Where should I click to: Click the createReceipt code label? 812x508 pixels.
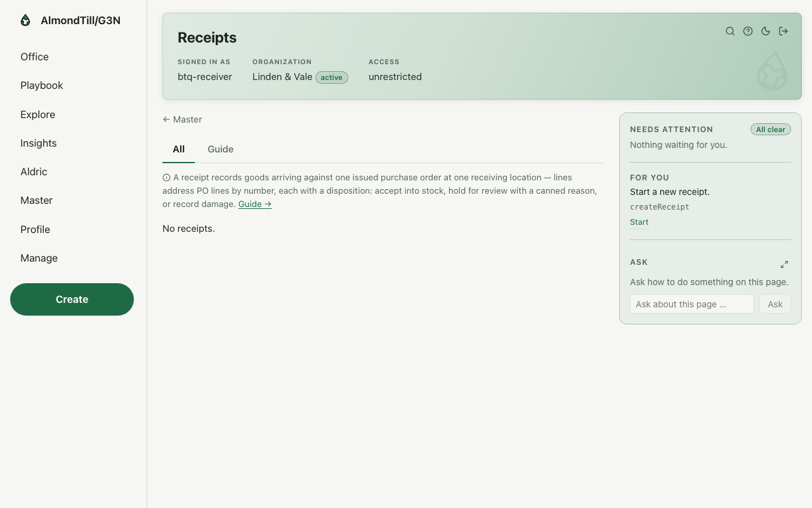pos(660,207)
